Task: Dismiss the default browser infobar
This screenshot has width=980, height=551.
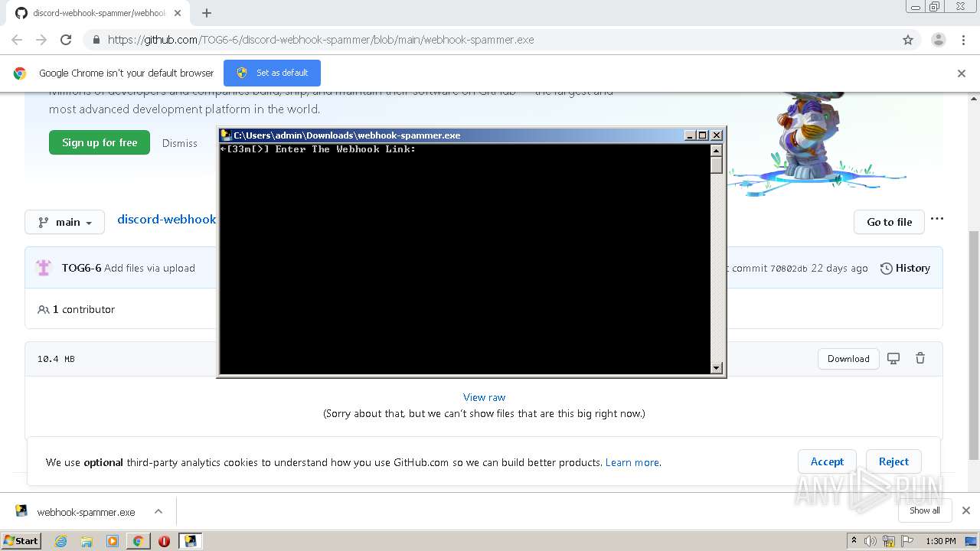Action: click(962, 73)
